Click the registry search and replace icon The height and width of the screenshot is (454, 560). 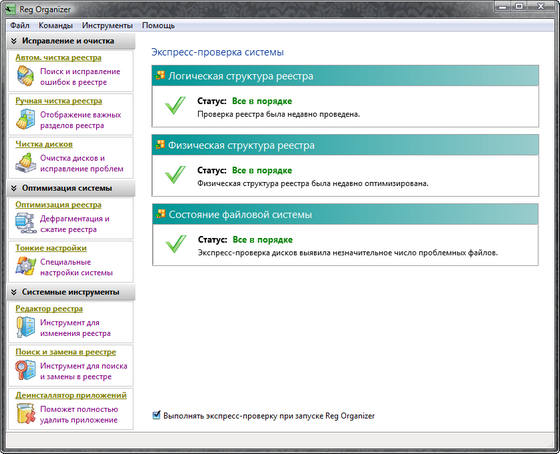(x=25, y=370)
